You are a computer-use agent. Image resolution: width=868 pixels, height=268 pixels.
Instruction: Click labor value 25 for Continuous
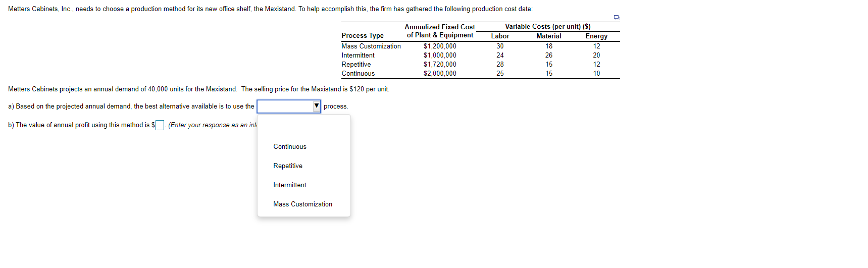500,73
